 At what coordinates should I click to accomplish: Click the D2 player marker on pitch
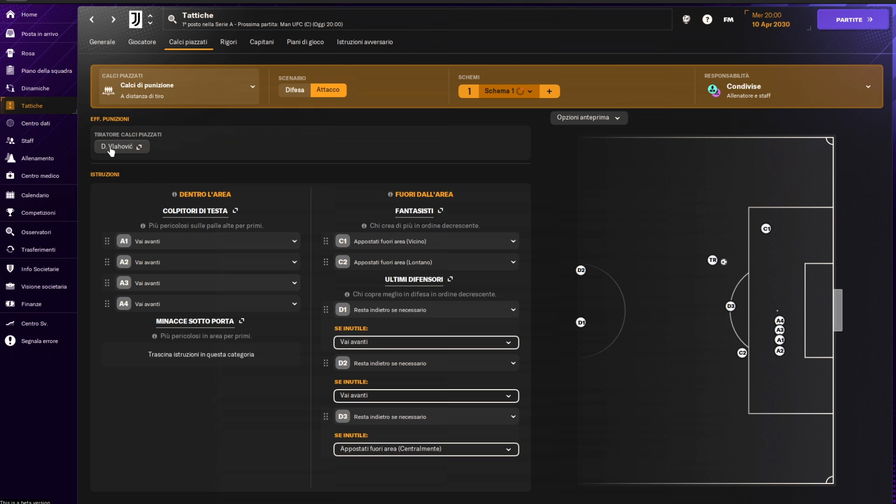[x=580, y=270]
